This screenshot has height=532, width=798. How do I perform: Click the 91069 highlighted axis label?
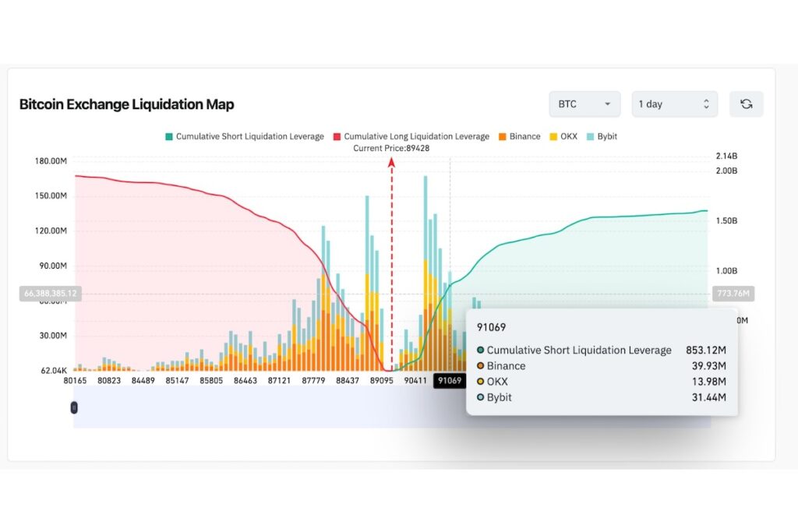pos(450,381)
